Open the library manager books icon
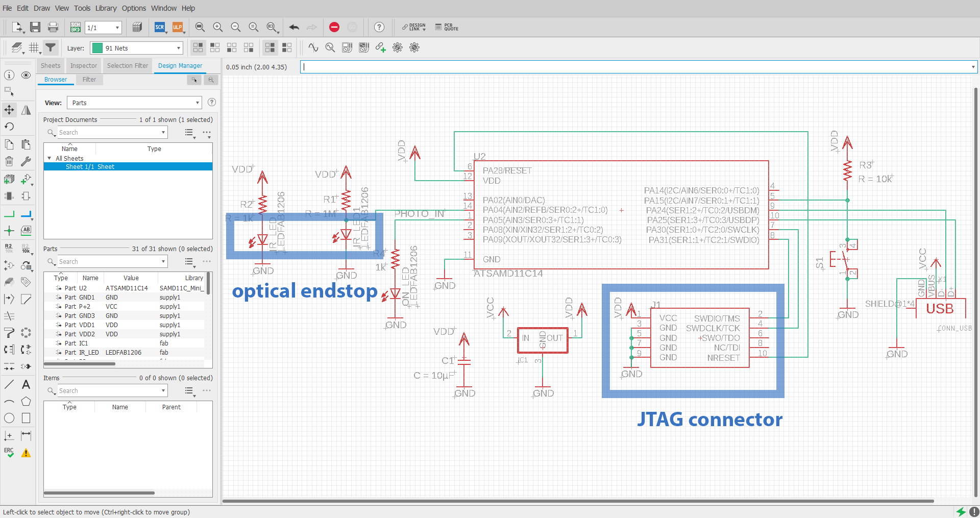 point(137,27)
